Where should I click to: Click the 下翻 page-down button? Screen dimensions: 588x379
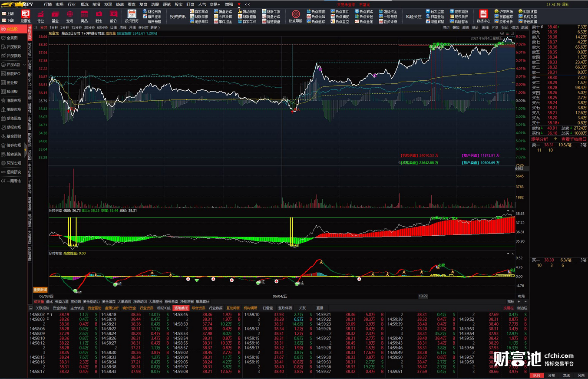[x=8, y=20]
